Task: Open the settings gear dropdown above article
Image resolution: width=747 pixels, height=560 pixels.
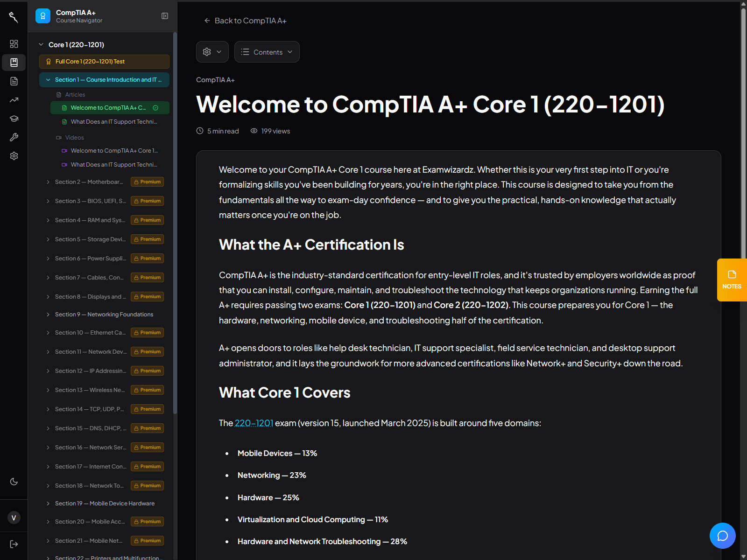Action: 212,52
